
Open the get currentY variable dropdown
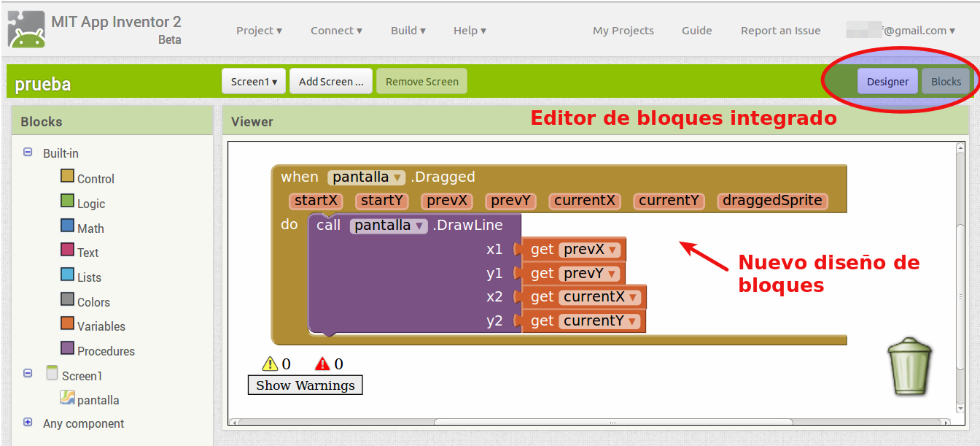(599, 320)
